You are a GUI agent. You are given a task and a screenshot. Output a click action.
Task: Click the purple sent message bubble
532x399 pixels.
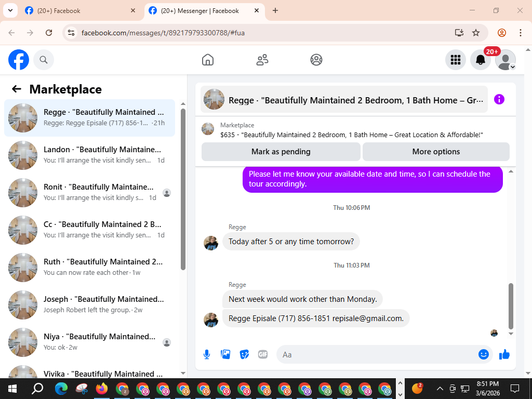pyautogui.click(x=373, y=179)
